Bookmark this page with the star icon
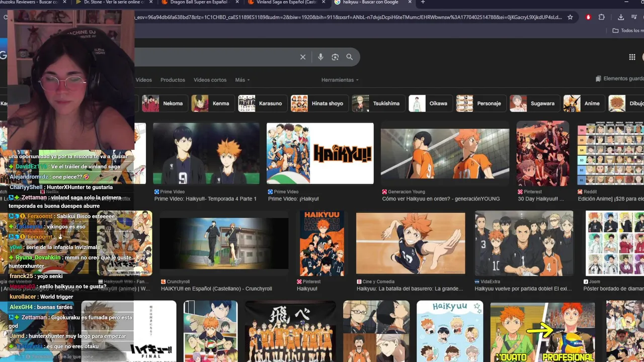Screen dimensions: 644x362 pos(570,17)
